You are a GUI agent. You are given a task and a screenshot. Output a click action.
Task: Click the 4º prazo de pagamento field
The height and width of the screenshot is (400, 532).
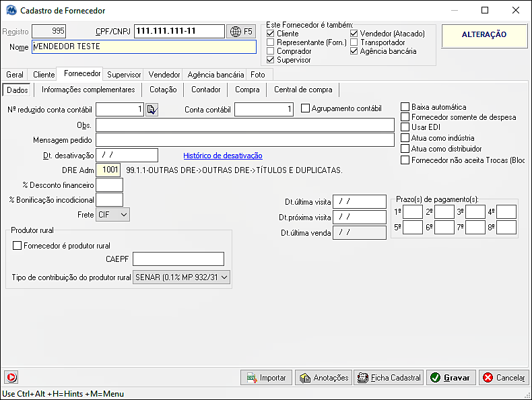(x=506, y=211)
